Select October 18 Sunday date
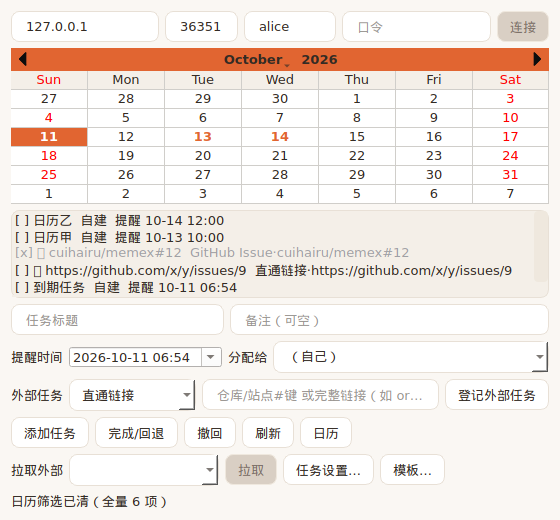 tap(49, 156)
